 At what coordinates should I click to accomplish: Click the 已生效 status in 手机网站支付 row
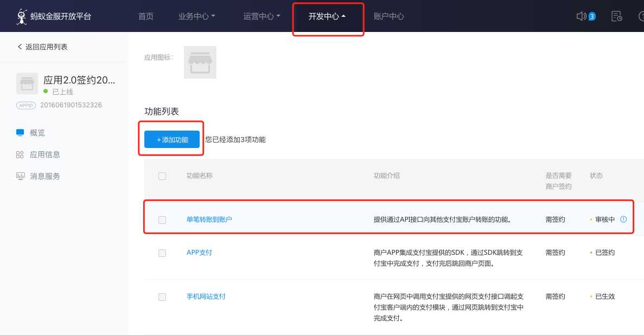pos(605,297)
